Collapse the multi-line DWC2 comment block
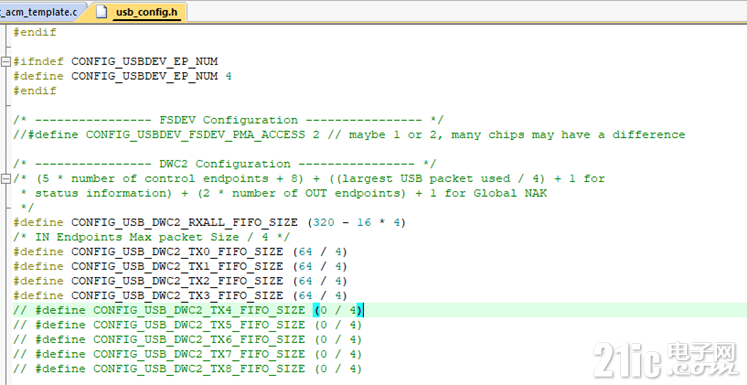 pyautogui.click(x=6, y=179)
